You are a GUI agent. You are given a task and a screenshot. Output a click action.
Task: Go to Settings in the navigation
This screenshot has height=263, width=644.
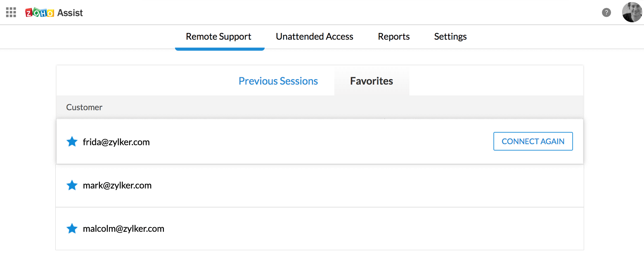pos(450,37)
